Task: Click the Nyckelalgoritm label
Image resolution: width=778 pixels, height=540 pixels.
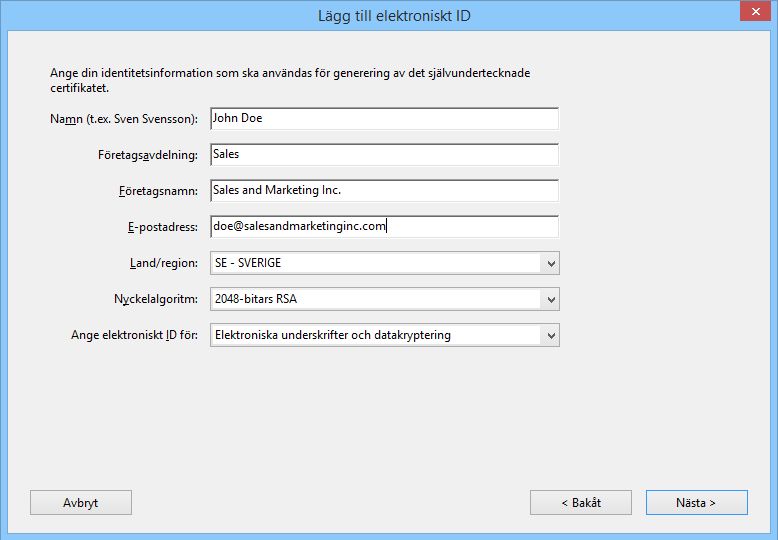Action: coord(156,299)
